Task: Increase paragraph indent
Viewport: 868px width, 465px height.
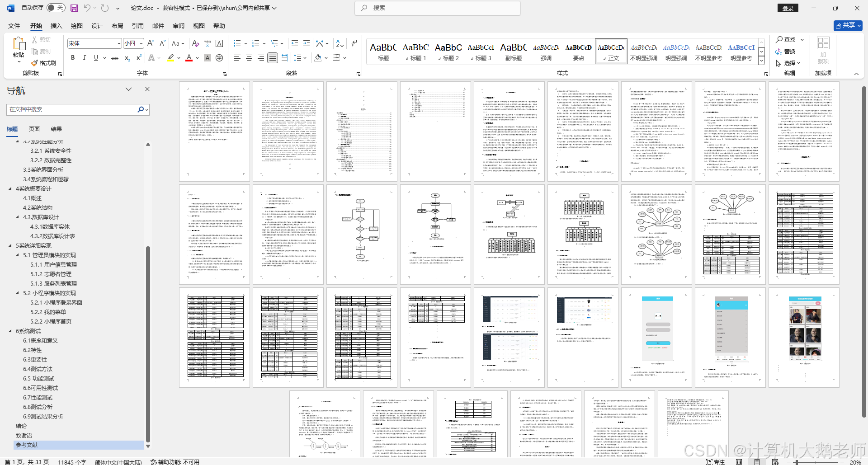Action: 307,43
